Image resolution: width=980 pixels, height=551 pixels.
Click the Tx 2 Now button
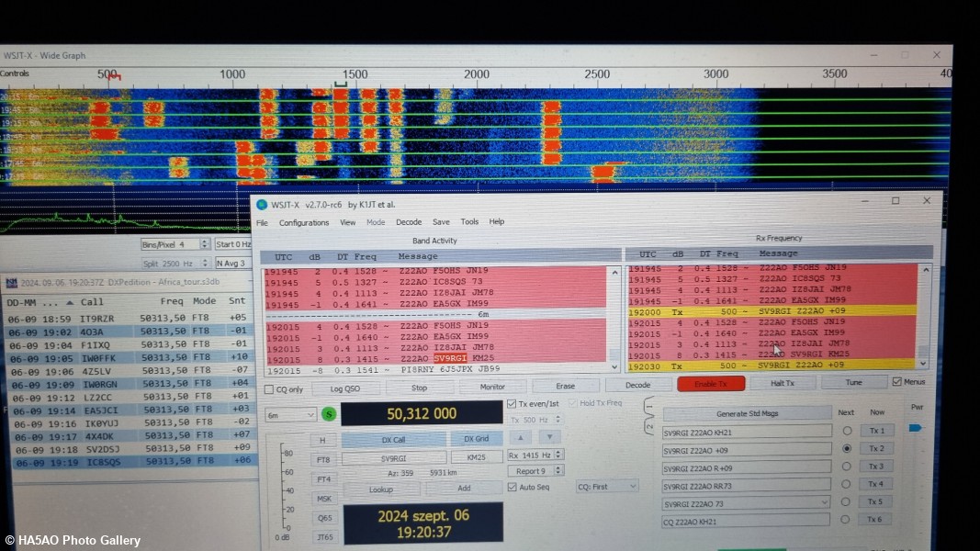pyautogui.click(x=876, y=448)
